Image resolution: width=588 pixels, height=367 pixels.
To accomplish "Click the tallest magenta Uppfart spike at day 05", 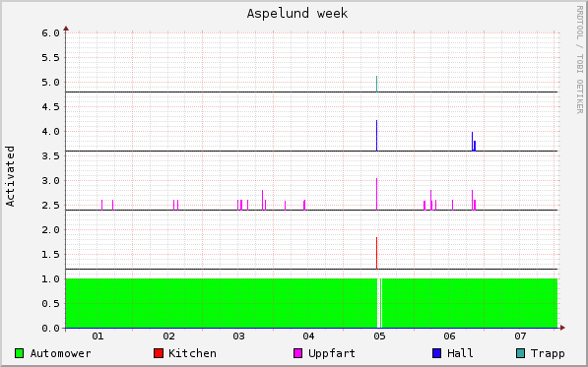I will [x=377, y=194].
